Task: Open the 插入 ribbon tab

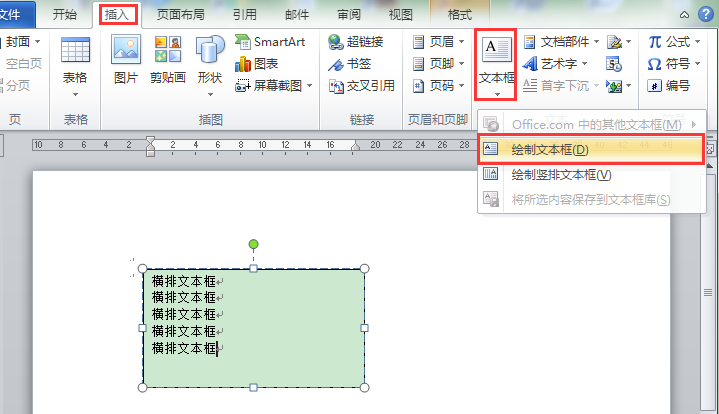Action: [x=117, y=15]
